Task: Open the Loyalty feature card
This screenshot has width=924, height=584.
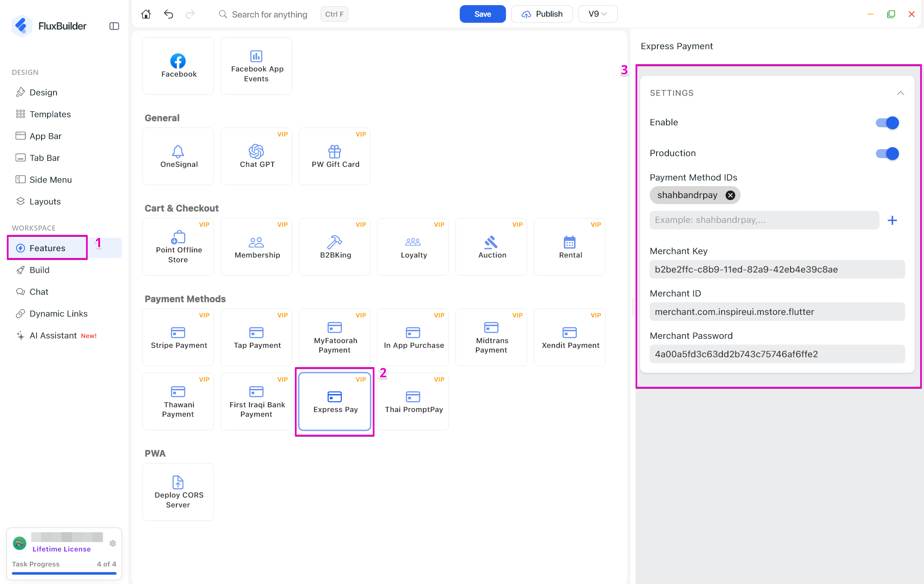Action: (413, 247)
